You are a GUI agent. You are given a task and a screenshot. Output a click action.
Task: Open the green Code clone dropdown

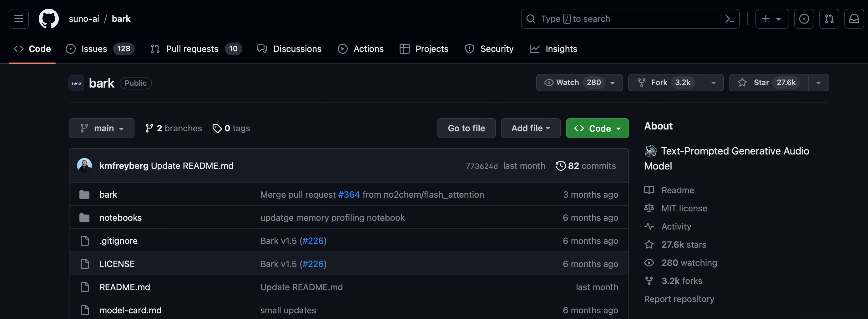point(598,128)
